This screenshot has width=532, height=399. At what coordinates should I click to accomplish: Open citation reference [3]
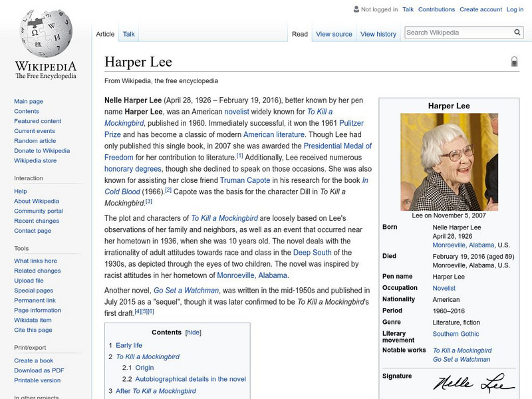tap(148, 201)
